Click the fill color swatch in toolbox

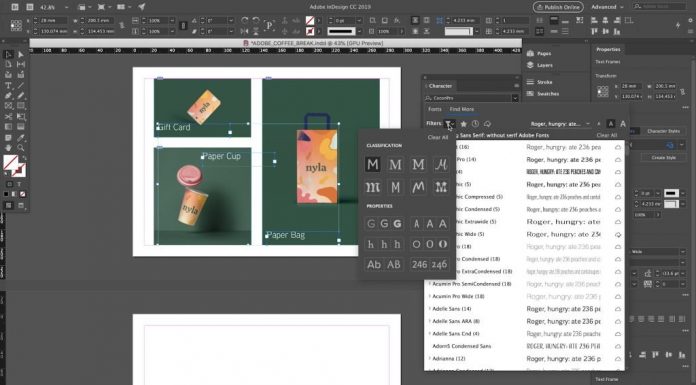tap(11, 162)
